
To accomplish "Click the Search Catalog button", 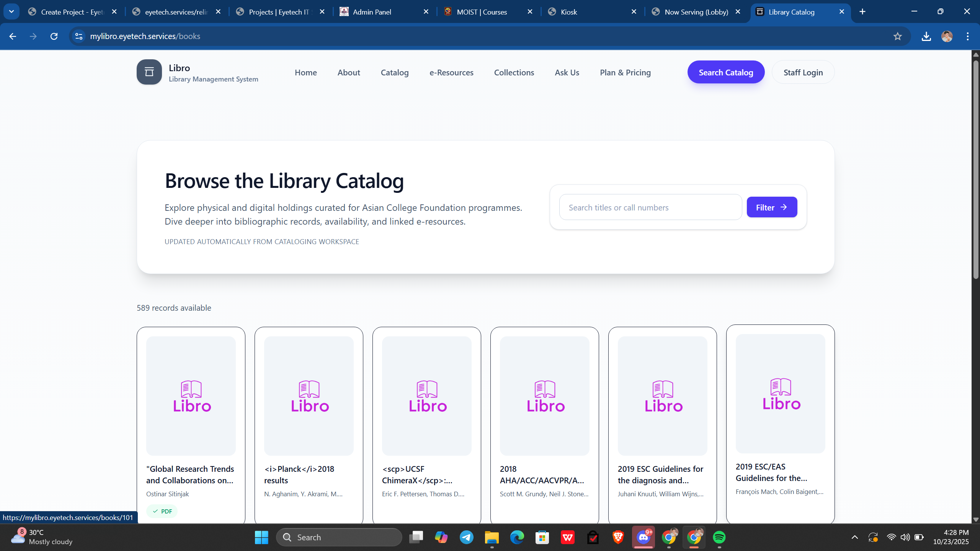I will point(725,72).
